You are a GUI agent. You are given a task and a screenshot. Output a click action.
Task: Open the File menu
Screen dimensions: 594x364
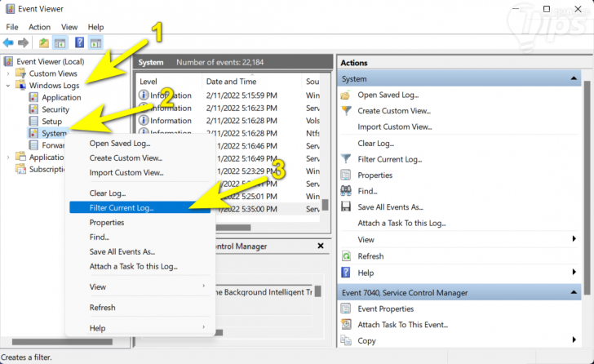click(x=11, y=27)
